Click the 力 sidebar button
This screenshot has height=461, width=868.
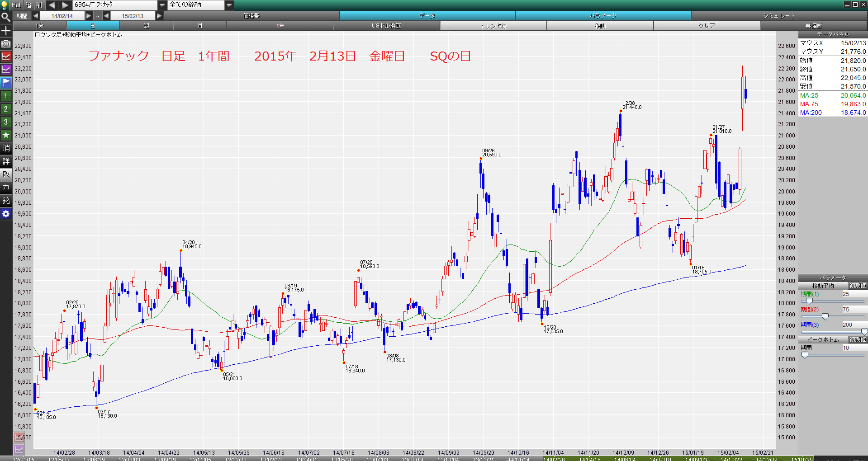point(6,188)
